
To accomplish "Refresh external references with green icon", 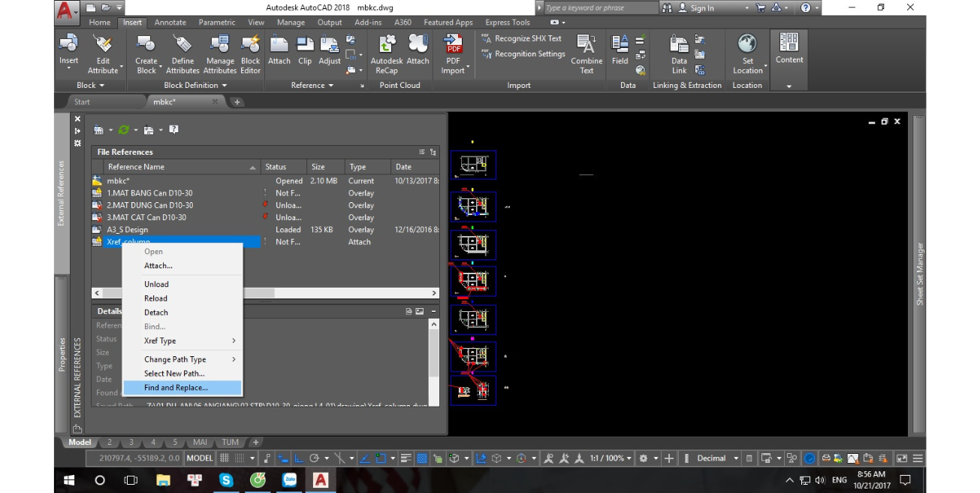I will [124, 130].
